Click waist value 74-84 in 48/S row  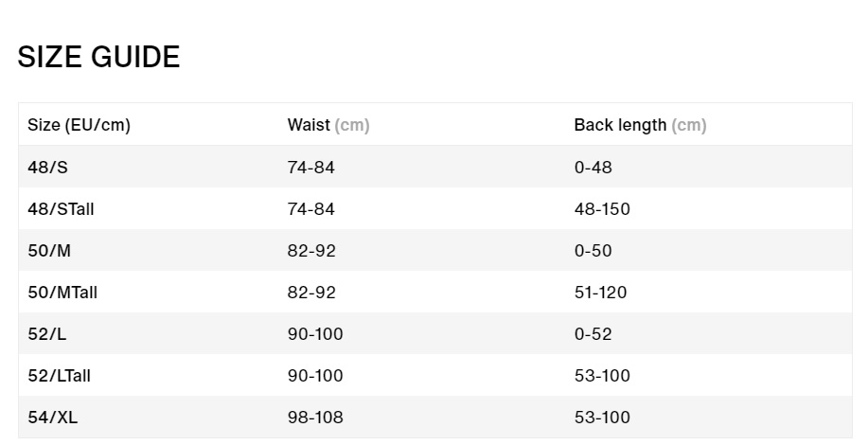point(311,168)
